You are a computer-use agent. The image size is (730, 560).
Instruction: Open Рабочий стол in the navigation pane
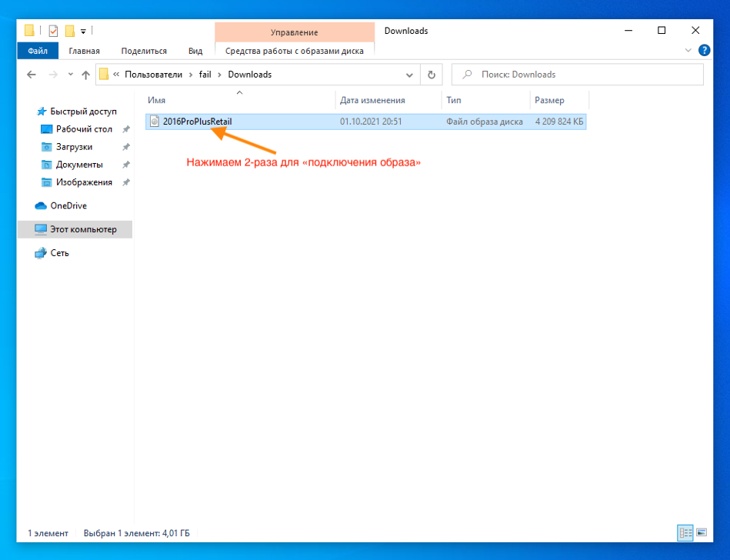coord(84,129)
